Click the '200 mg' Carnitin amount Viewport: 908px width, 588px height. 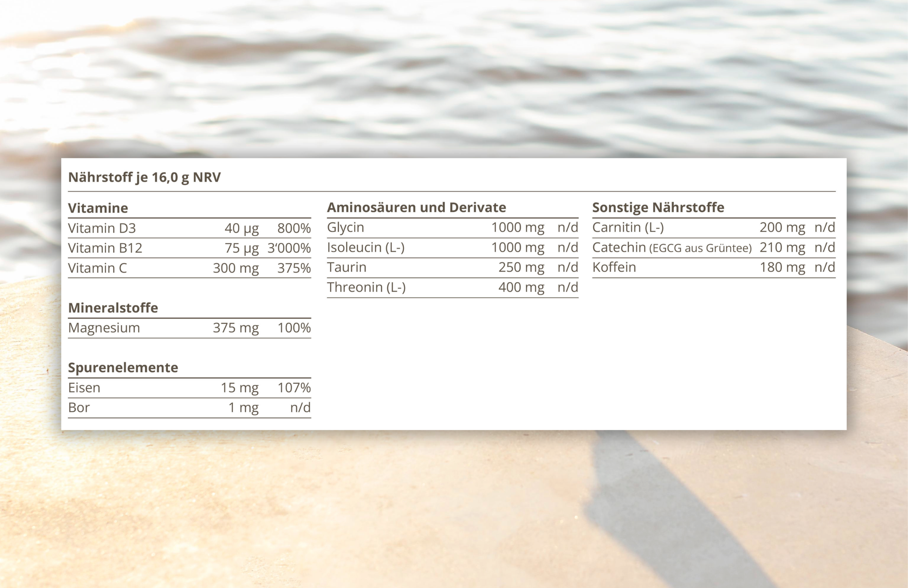782,228
